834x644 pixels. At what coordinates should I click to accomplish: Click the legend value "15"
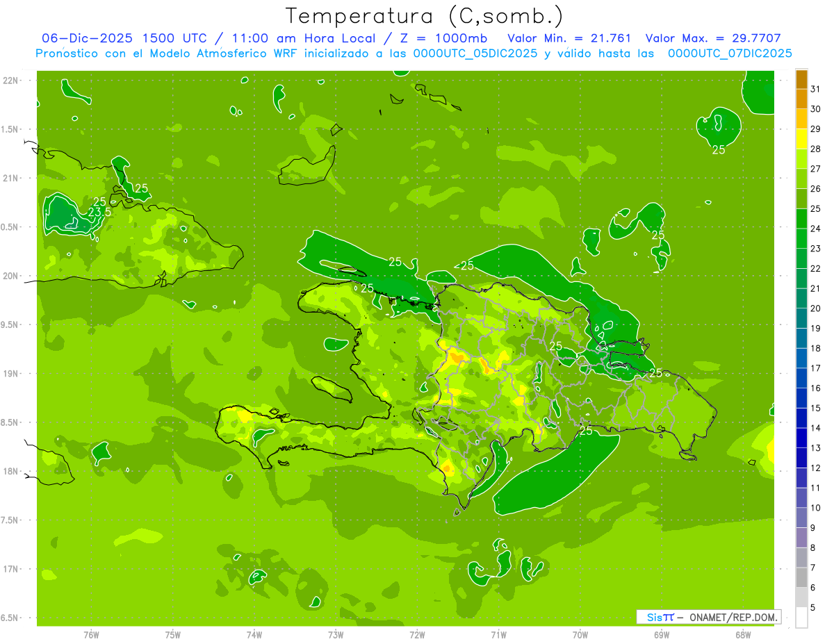816,408
